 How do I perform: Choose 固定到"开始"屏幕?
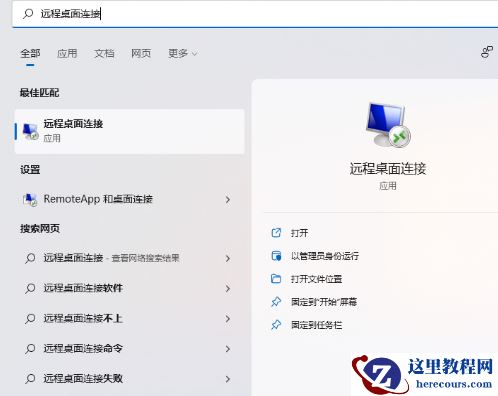324,302
